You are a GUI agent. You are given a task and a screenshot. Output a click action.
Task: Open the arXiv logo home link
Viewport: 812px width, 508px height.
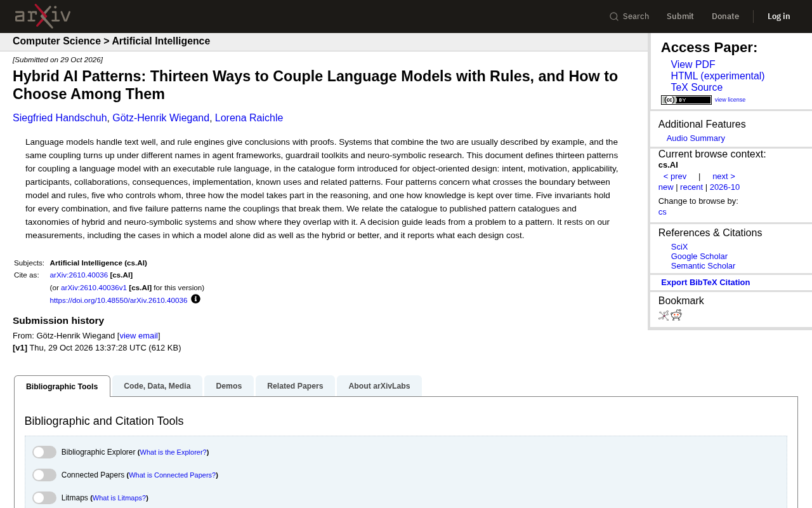pos(43,17)
